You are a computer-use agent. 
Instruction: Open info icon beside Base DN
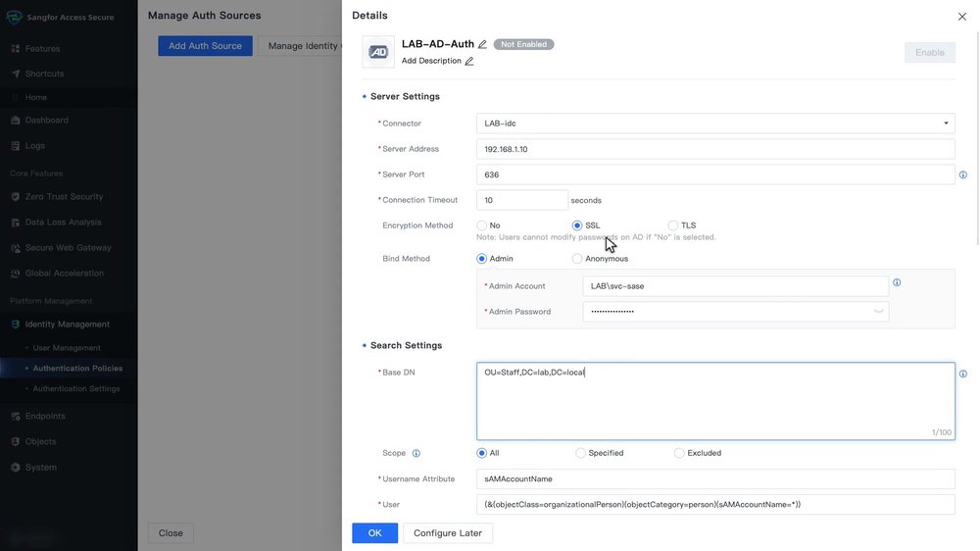point(963,374)
